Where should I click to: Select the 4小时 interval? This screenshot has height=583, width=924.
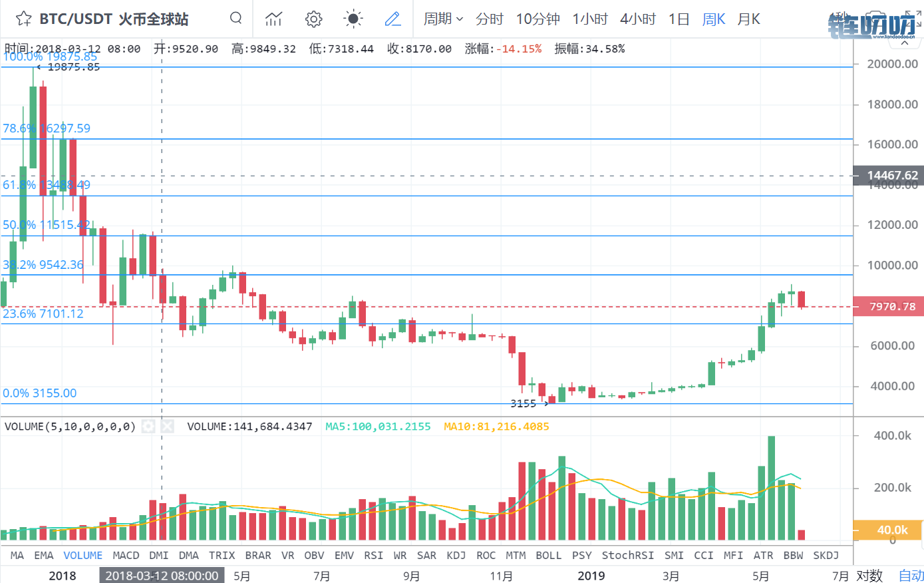point(638,19)
